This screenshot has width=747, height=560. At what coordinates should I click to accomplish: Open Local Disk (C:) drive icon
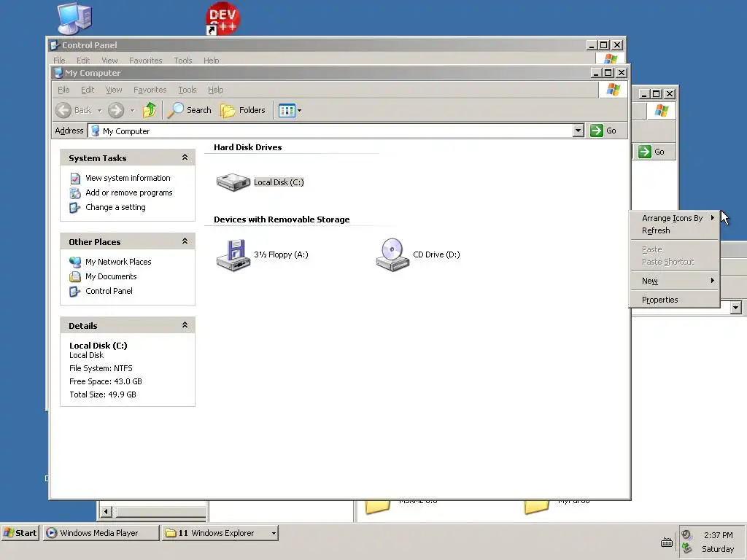tap(233, 182)
